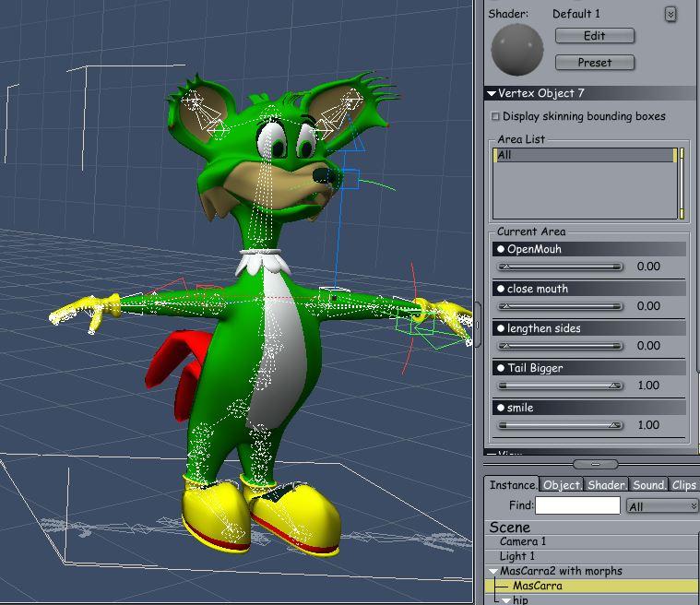The height and width of the screenshot is (605, 700).
Task: Open the Shader options dropdown arrow
Action: click(x=670, y=14)
